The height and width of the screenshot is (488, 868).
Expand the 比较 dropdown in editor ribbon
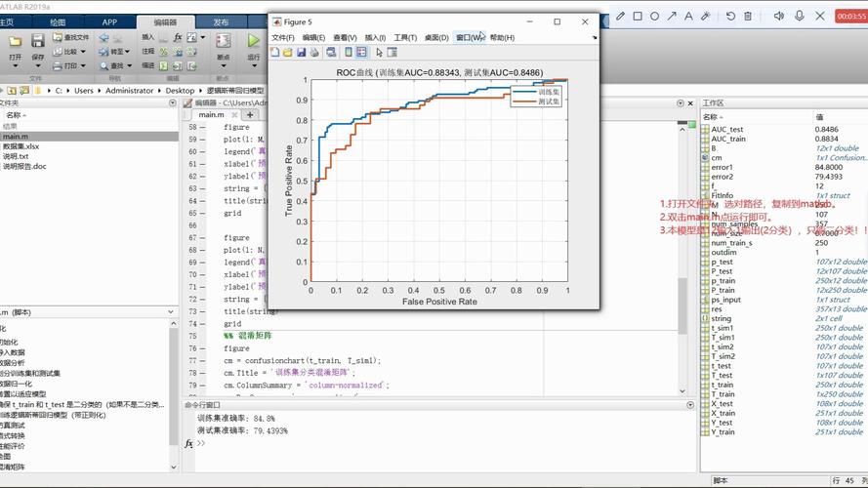[84, 52]
